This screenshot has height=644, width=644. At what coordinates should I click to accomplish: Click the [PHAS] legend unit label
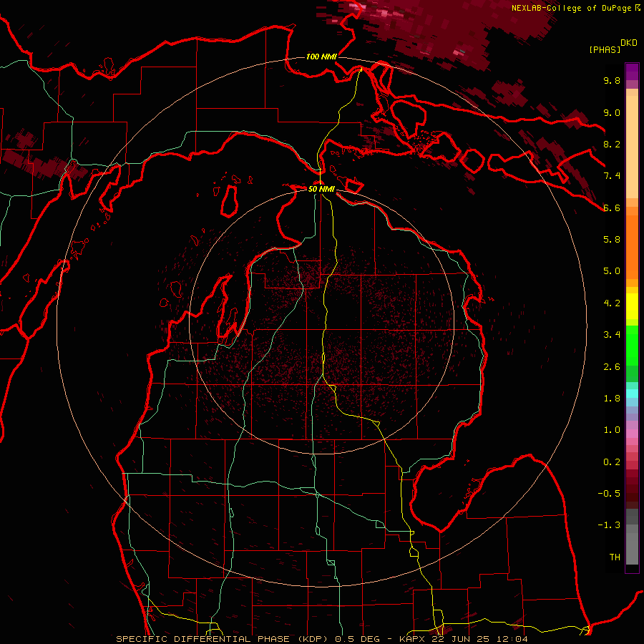(x=605, y=50)
